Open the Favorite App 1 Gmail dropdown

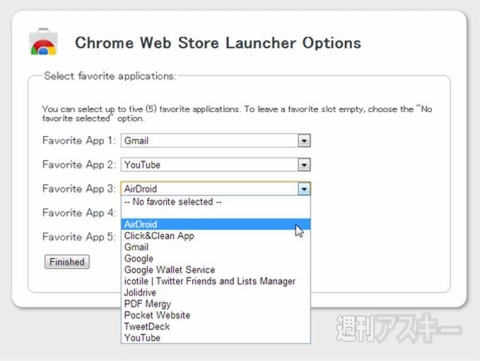point(216,141)
